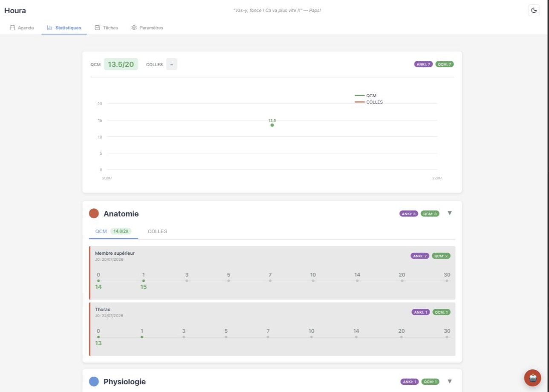The height and width of the screenshot is (392, 549).
Task: Go to the Paramètres tab
Action: (147, 28)
